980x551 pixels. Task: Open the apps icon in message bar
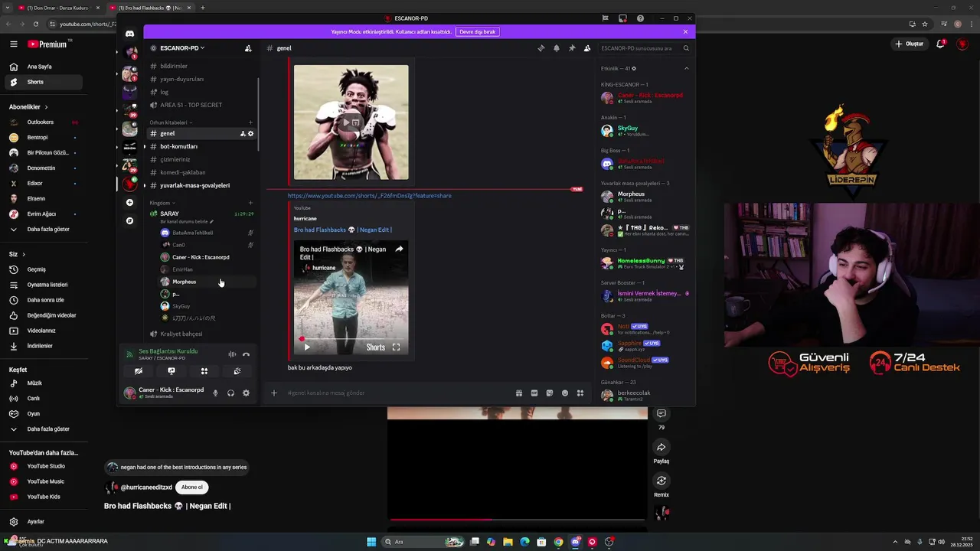pos(580,393)
